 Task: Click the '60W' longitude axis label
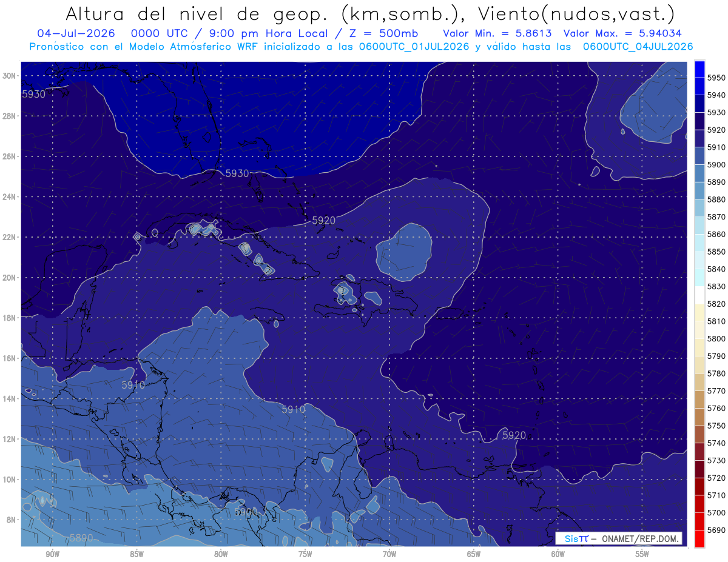[558, 555]
